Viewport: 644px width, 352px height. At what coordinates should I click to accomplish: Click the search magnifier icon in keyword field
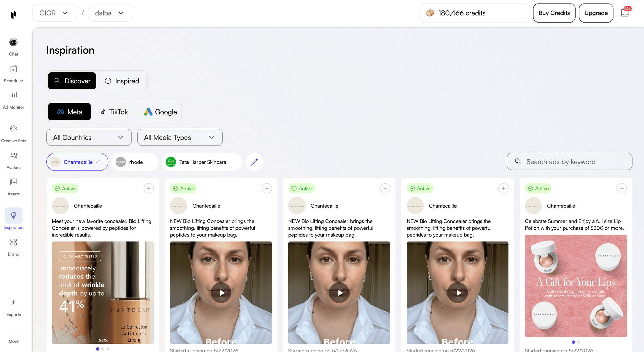tap(518, 162)
